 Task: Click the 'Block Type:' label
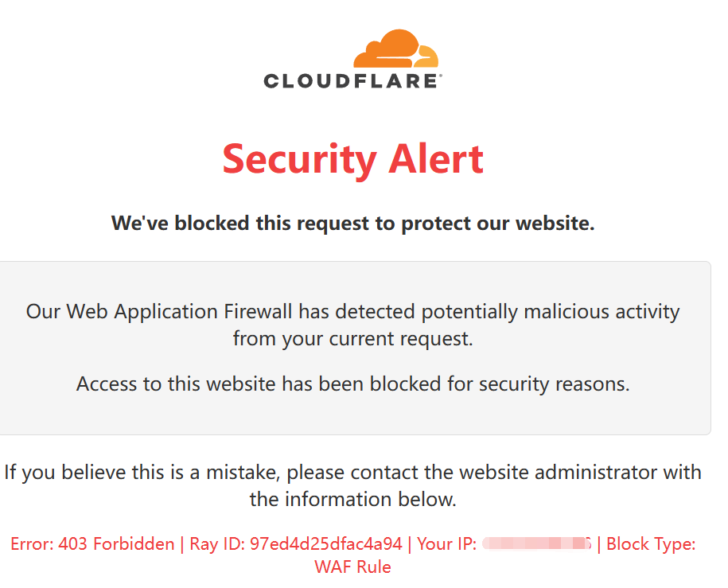coord(651,544)
